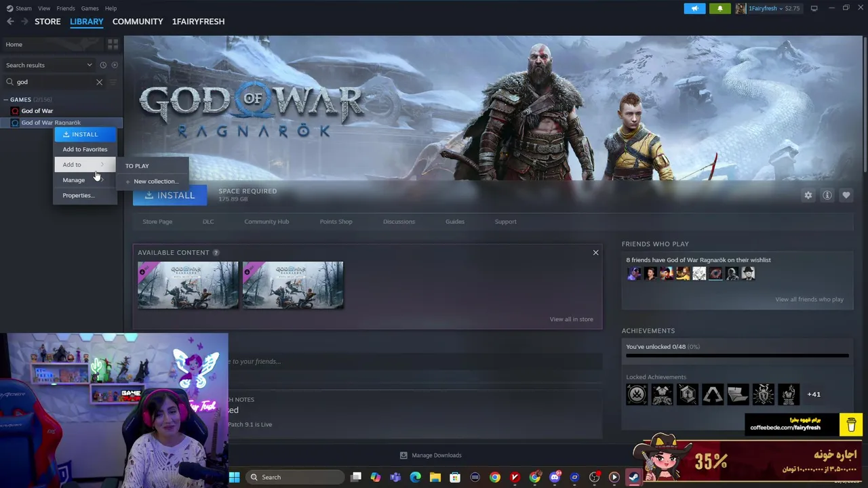The image size is (868, 488).
Task: Open Community Hub link
Action: (267, 222)
